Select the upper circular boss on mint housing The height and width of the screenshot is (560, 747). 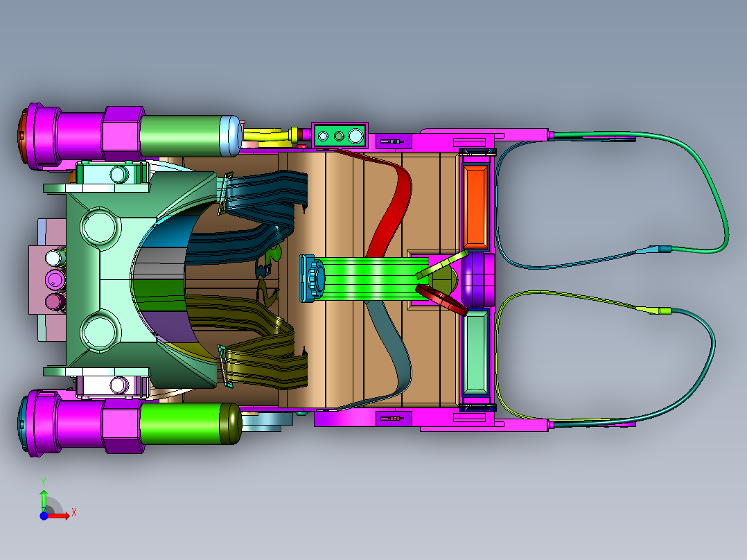(x=100, y=227)
